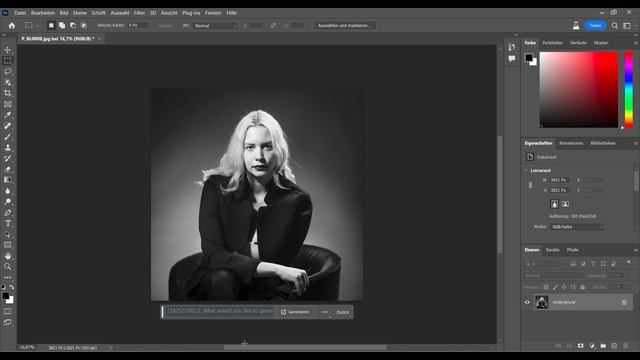Screen dimensions: 640x360
Task: Open the Eigenschaften panel flyout menu
Action: tap(636, 143)
